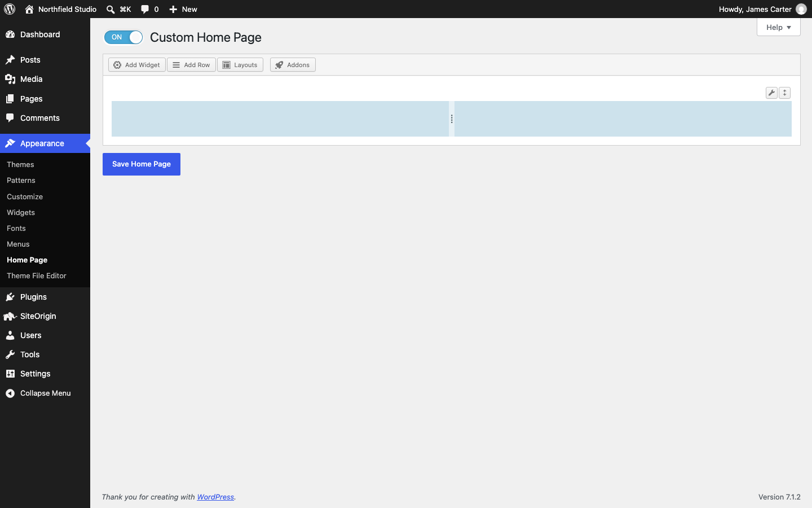Open the Pages menu item
812x508 pixels.
[45, 99]
